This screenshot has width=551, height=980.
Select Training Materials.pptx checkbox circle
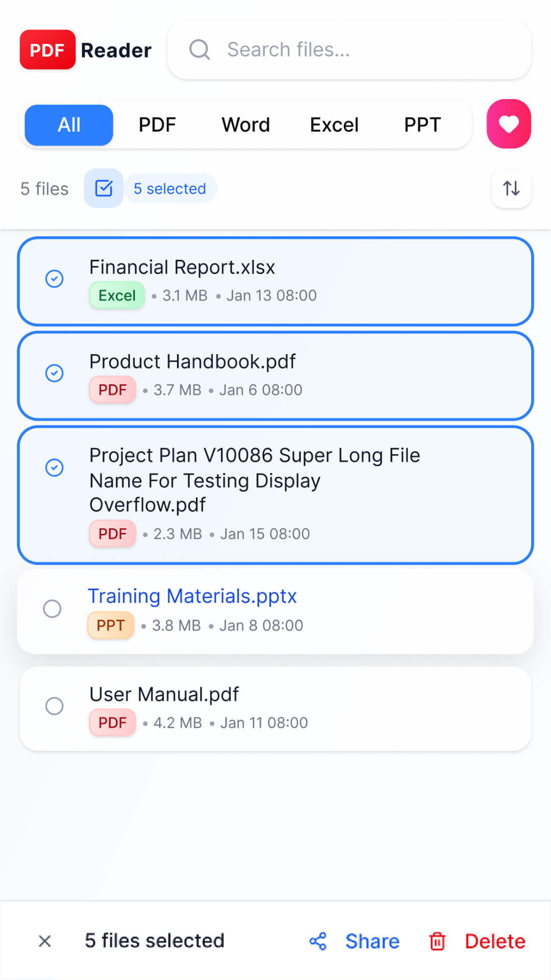[52, 608]
